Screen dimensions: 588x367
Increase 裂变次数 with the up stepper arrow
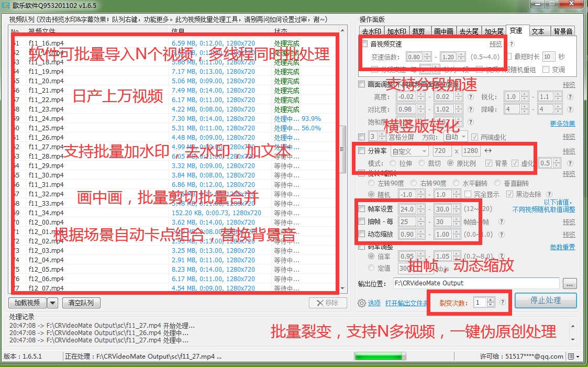tap(490, 299)
